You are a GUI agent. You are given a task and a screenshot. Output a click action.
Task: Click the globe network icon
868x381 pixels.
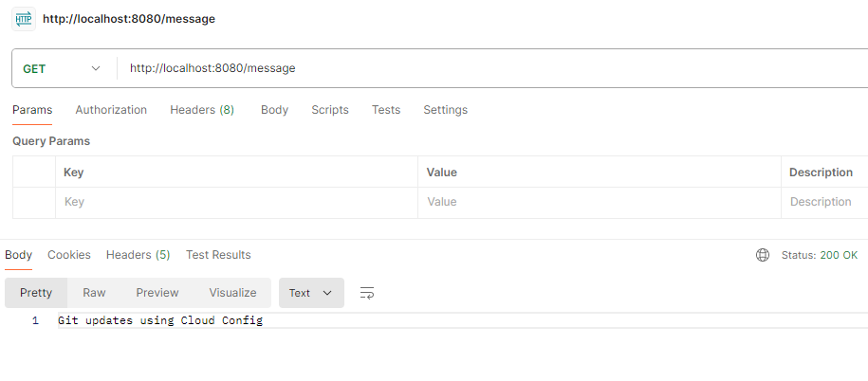[x=762, y=255]
